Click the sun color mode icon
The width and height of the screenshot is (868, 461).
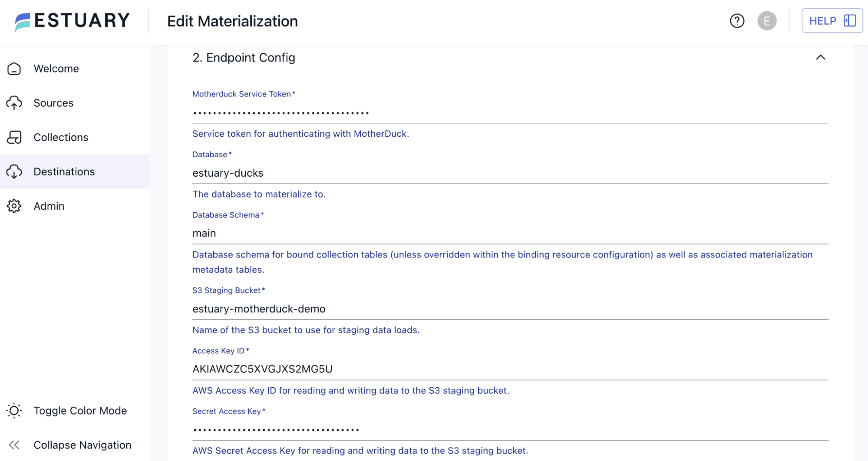pyautogui.click(x=14, y=411)
